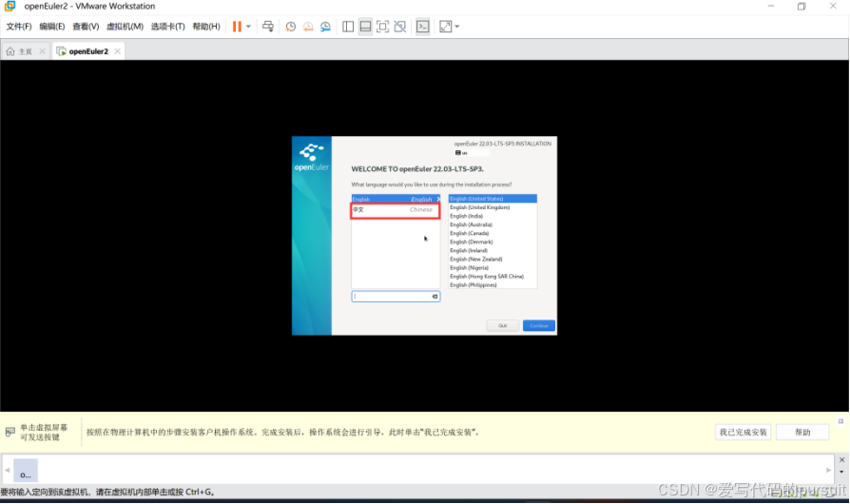Select the openEuler2 thumbnail in bottom bar
Image resolution: width=850 pixels, height=504 pixels.
(26, 471)
